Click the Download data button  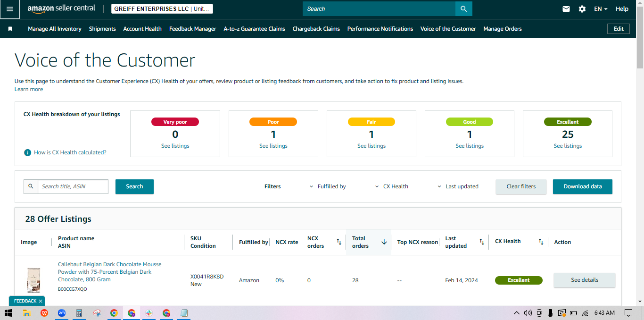[x=583, y=186]
